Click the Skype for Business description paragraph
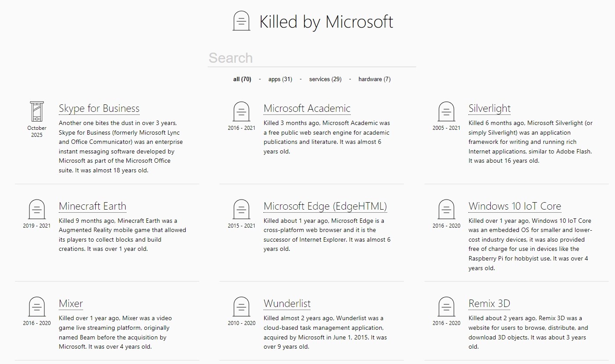Screen dimensions: 615x364 122,146
